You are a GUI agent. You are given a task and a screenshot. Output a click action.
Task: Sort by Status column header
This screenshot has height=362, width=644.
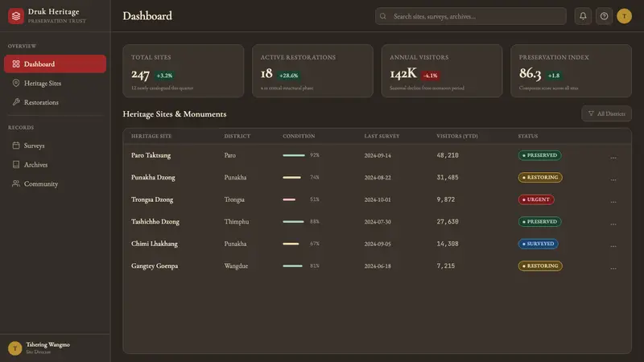coord(528,136)
